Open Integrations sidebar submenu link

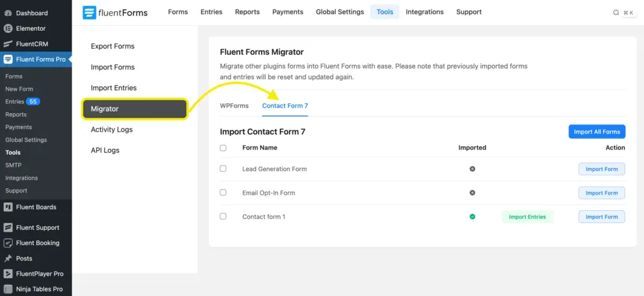tap(21, 178)
